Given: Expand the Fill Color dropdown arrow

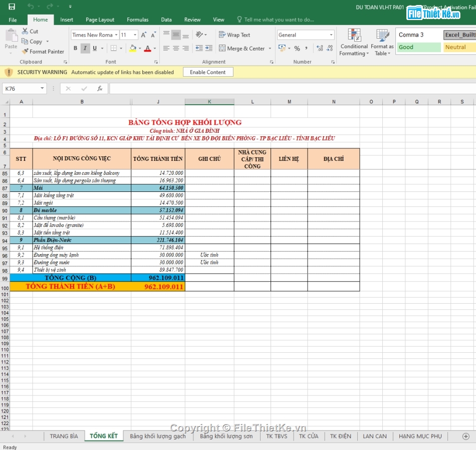Looking at the screenshot, I should 140,48.
